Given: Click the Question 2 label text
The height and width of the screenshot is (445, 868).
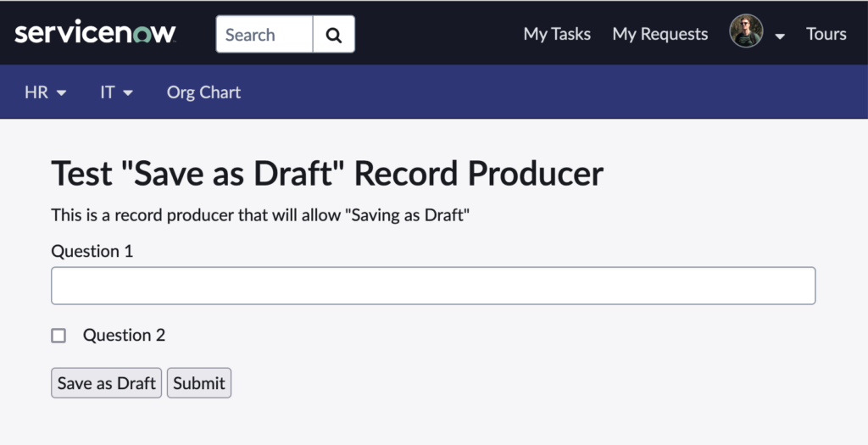Looking at the screenshot, I should [x=124, y=336].
